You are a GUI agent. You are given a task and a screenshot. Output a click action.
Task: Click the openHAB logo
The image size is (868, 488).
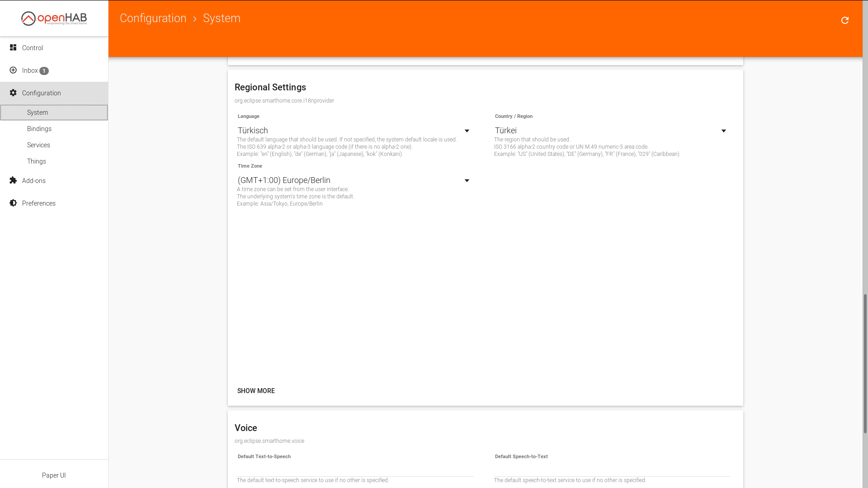point(54,18)
